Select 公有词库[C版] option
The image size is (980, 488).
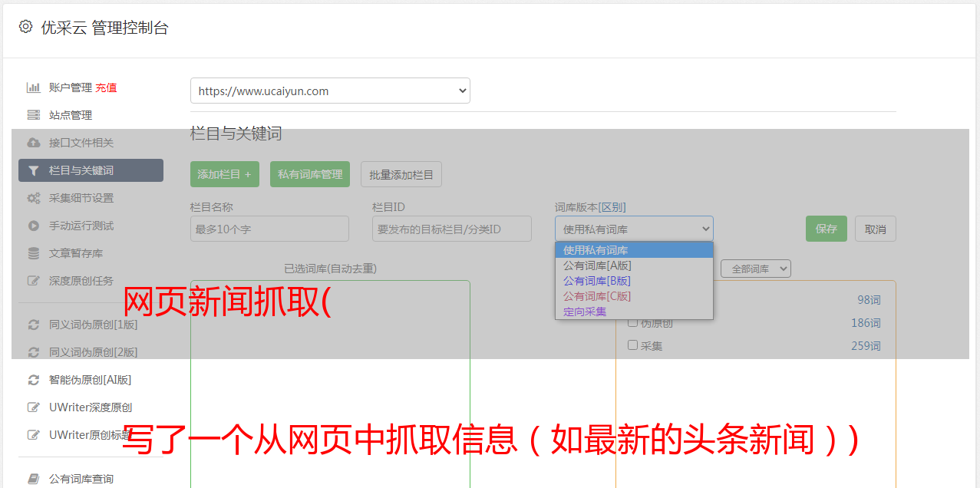coord(634,296)
